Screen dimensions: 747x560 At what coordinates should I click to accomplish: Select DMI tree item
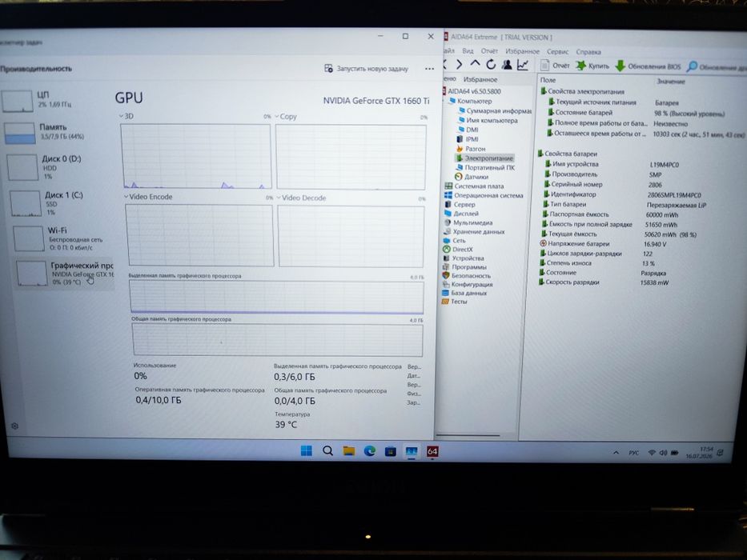click(x=468, y=130)
